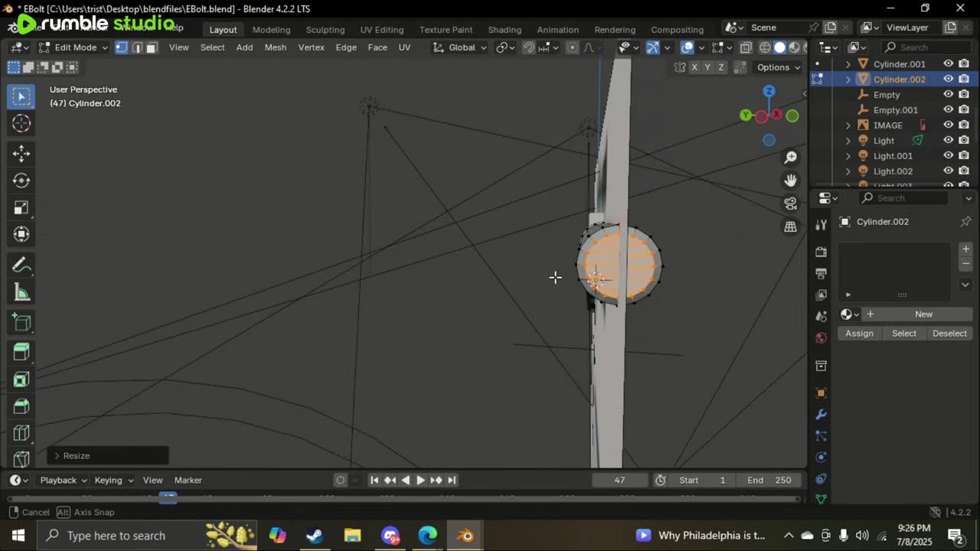This screenshot has width=980, height=551.
Task: Switch to Modeling workspace tab
Action: (271, 29)
